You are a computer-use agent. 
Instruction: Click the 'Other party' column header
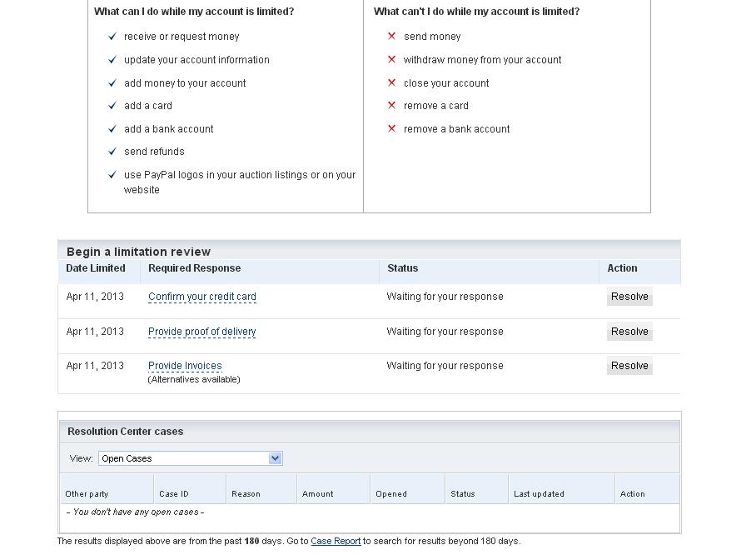click(87, 494)
